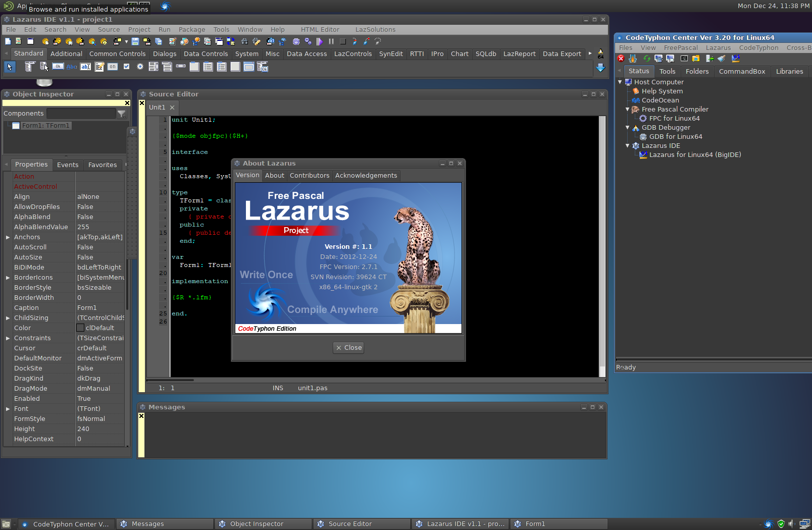Image resolution: width=812 pixels, height=530 pixels.
Task: Click the New Unit icon in Lazarus toolbar
Action: click(x=18, y=41)
